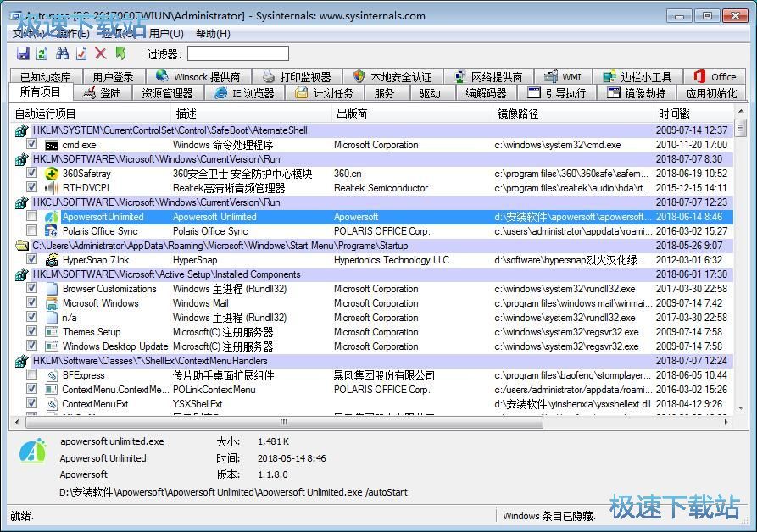
Task: Uncheck the RTHDVCPL entry checkbox
Action: 32,187
